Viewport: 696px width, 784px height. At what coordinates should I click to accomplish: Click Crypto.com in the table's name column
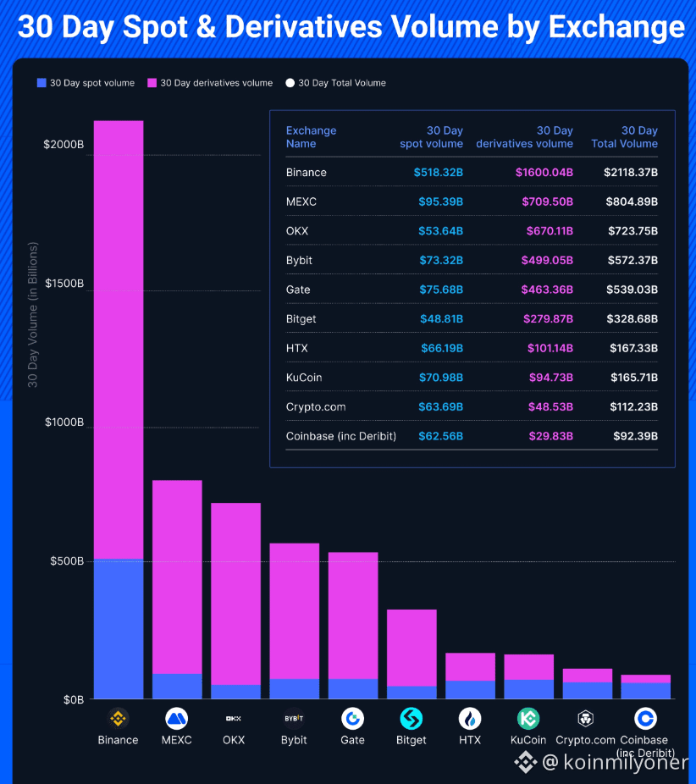pyautogui.click(x=316, y=407)
